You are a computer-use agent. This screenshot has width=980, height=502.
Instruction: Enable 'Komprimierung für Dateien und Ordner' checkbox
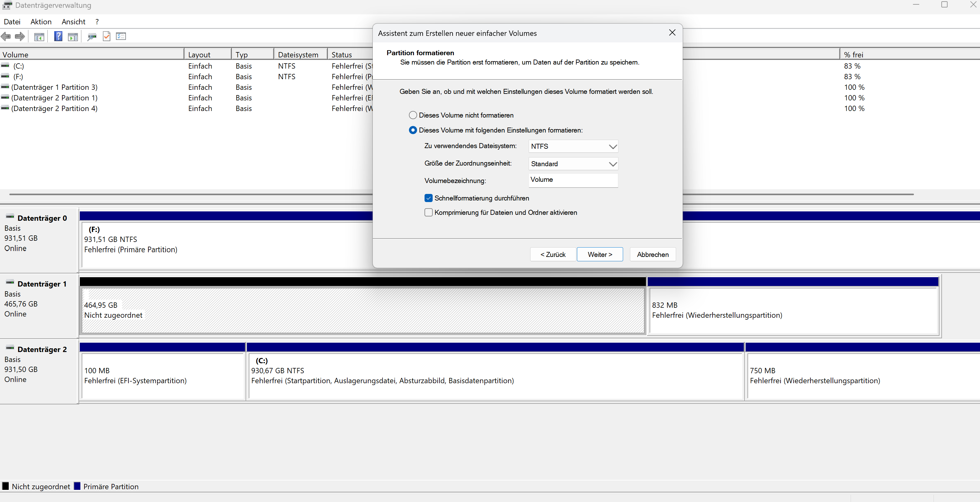[428, 212]
